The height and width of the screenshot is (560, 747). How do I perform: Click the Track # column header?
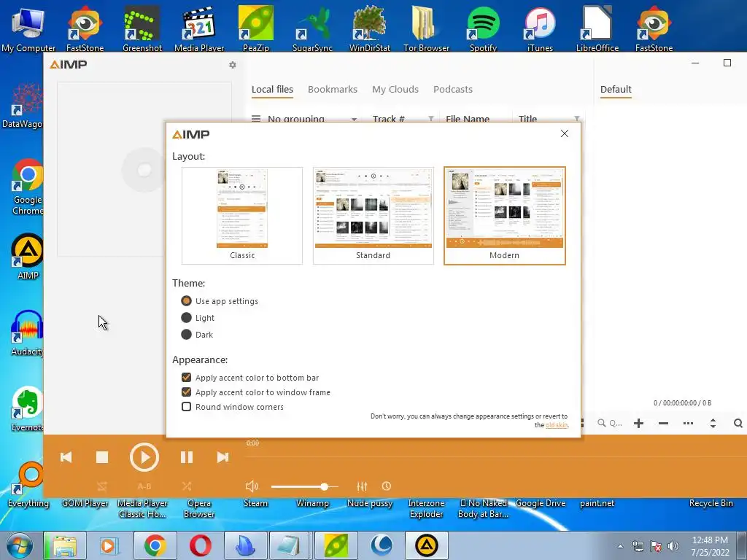click(389, 119)
